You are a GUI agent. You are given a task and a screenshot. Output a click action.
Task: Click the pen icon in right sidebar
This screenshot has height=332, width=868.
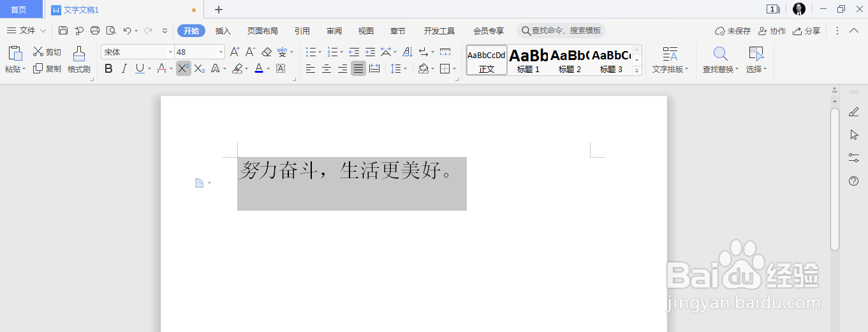coord(854,112)
